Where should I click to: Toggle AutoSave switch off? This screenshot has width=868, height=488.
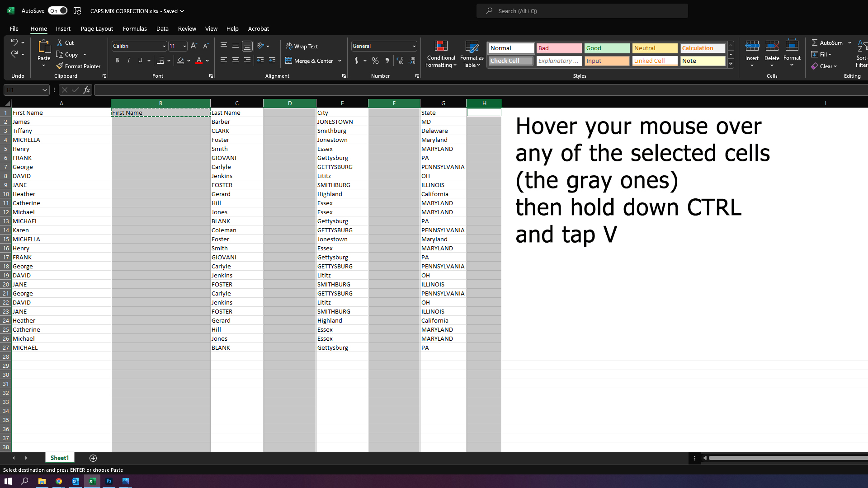click(x=57, y=11)
